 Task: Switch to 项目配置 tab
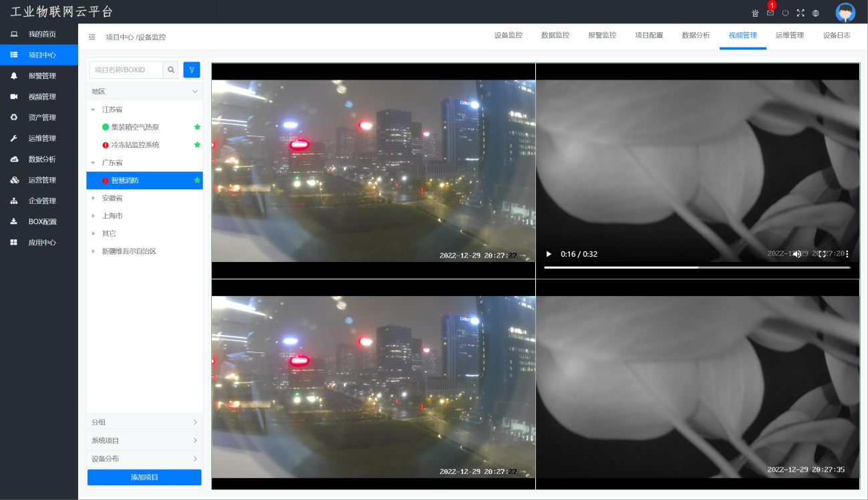coord(649,35)
